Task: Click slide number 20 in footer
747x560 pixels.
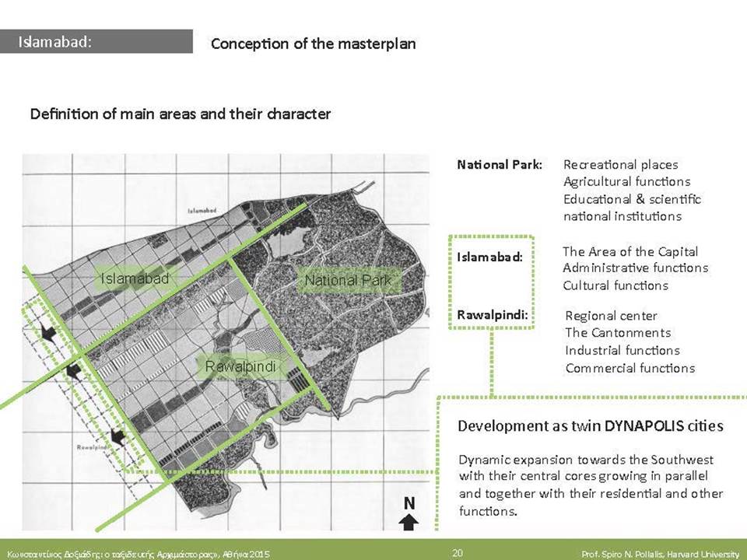Action: 458,552
